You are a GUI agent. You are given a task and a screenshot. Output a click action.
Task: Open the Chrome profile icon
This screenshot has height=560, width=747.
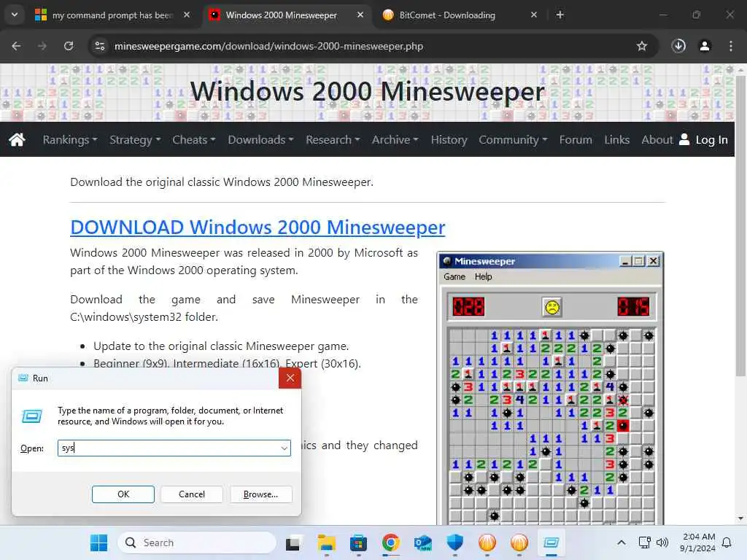coord(705,46)
